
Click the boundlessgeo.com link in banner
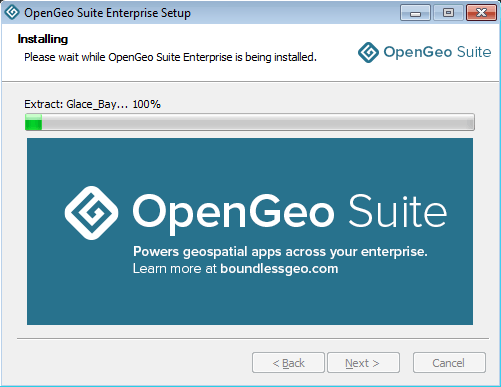(279, 269)
